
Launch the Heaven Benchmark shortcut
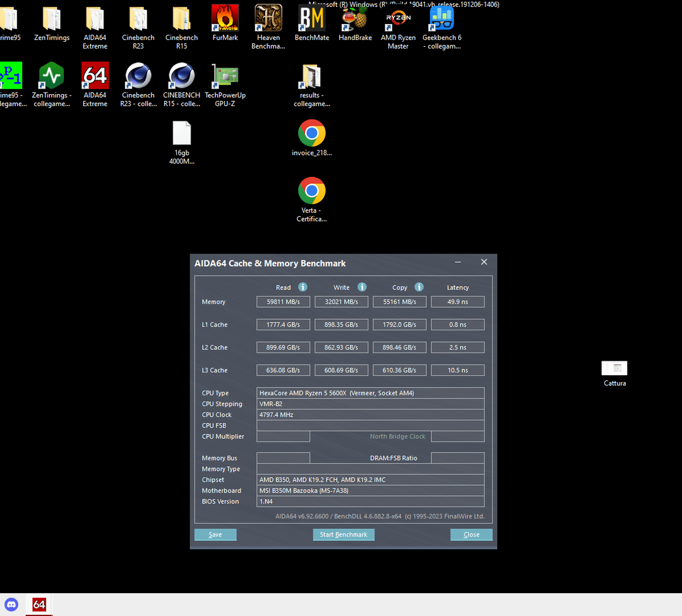coord(268,27)
